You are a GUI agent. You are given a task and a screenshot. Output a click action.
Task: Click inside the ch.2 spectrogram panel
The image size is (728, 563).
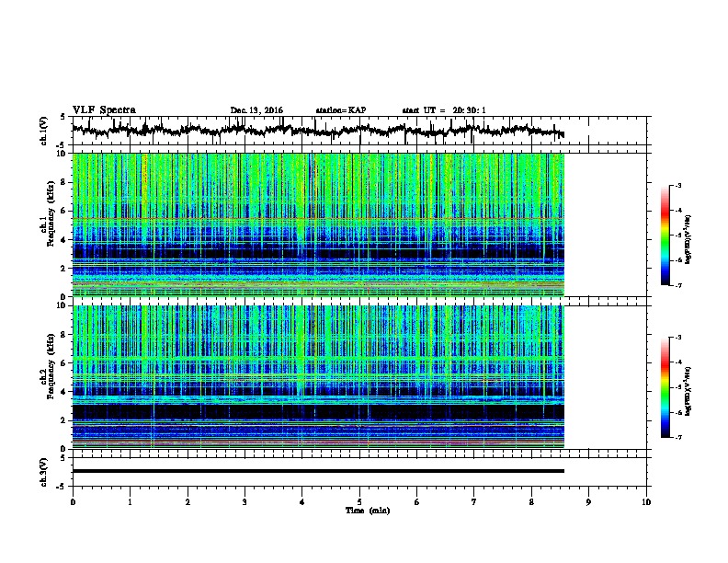359,377
